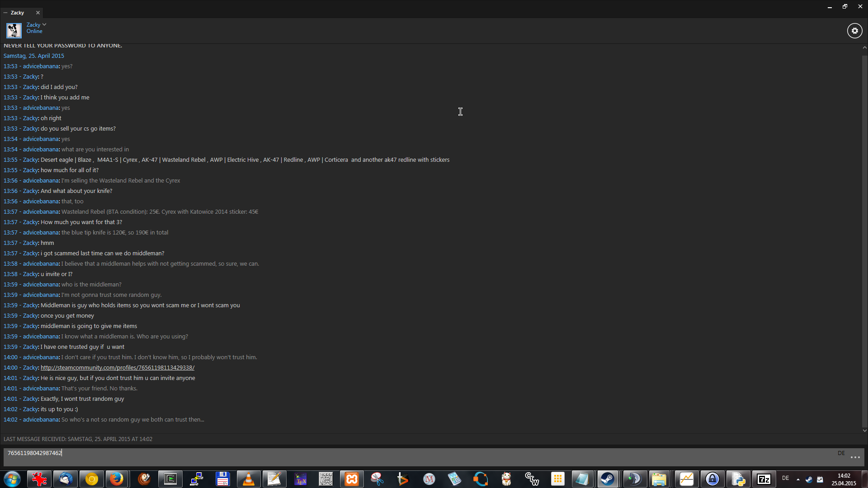Click Zacky's profile avatar

coord(14,30)
